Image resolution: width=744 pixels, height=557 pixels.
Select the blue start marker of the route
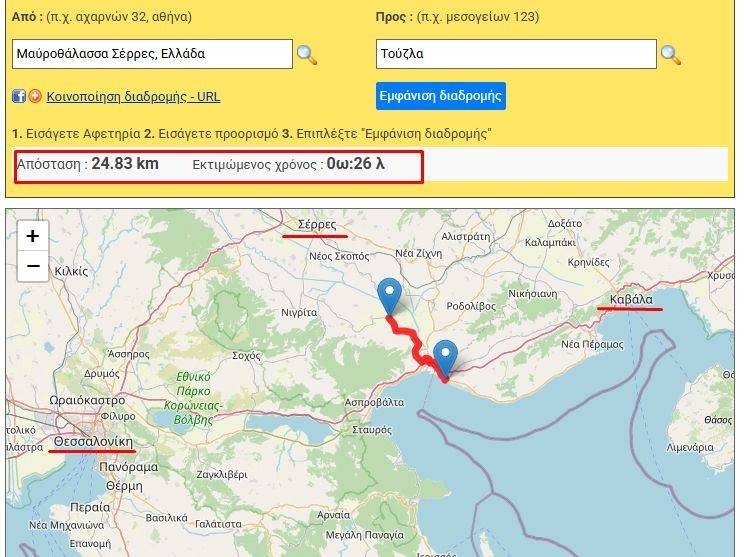389,296
